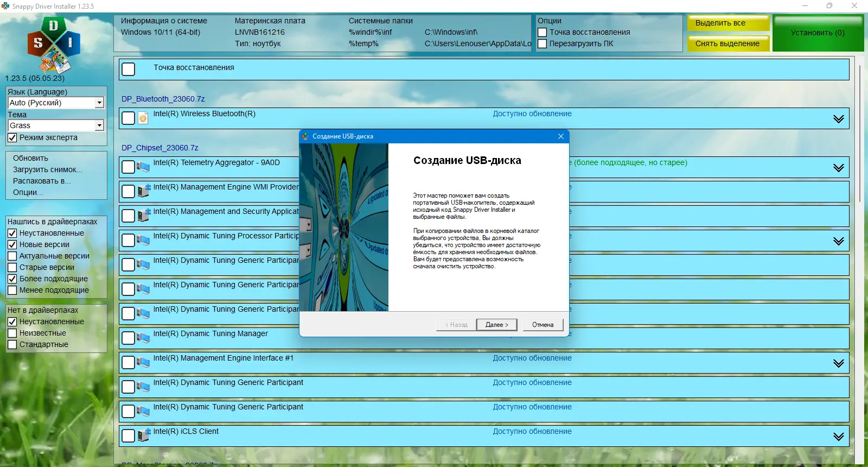Click the Management Engine Interface #1 icon
This screenshot has width=868, height=467.
click(143, 362)
